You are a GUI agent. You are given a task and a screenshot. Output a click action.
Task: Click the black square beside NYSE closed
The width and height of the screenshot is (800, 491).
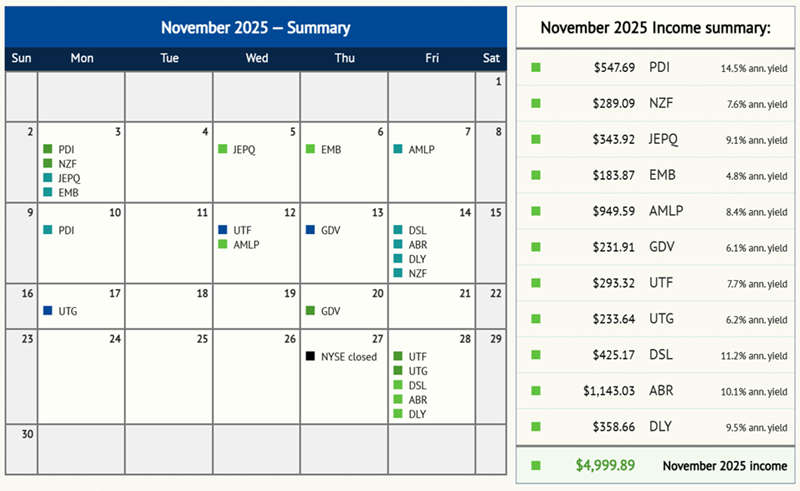click(311, 356)
